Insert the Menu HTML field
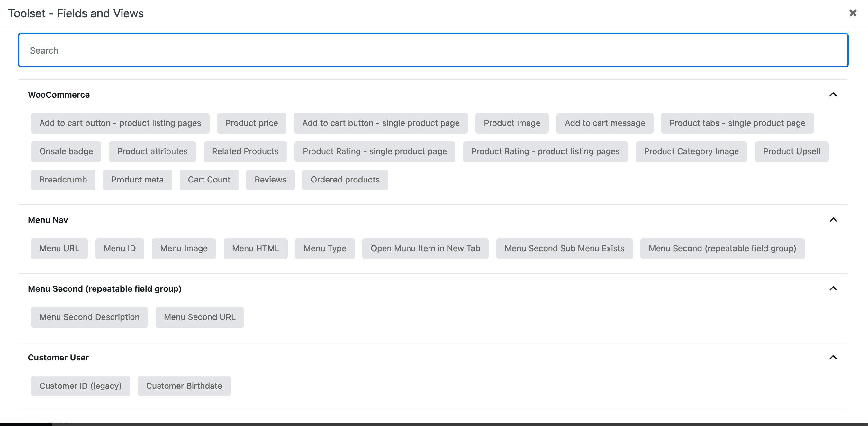Screen dimensions: 868x426 pyautogui.click(x=255, y=249)
